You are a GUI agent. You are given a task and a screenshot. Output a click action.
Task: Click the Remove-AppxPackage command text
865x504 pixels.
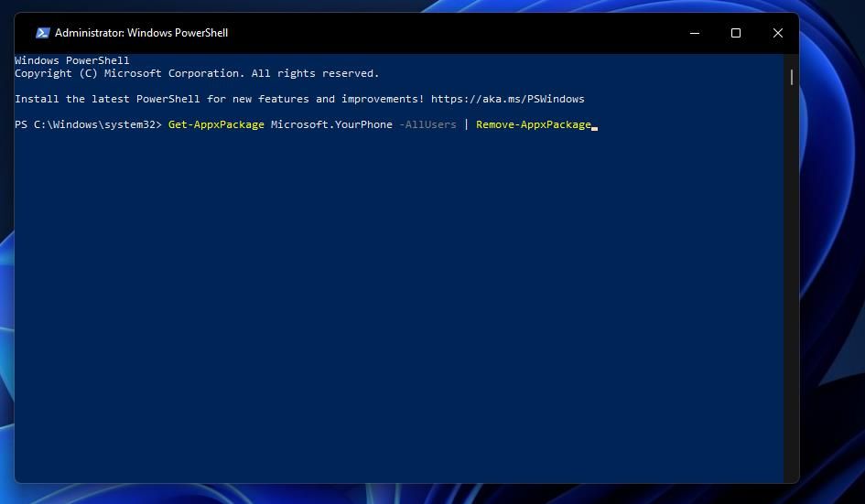coord(534,124)
